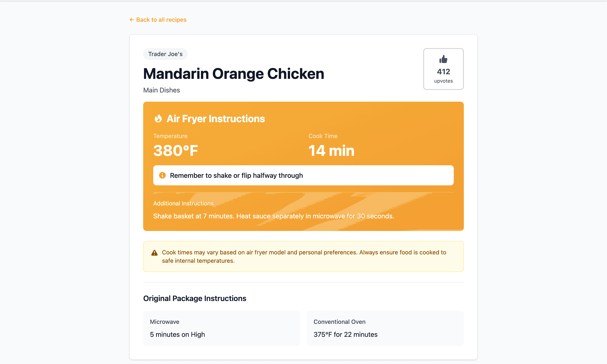Select the Microwave instructions card
The width and height of the screenshot is (607, 364).
[221, 328]
